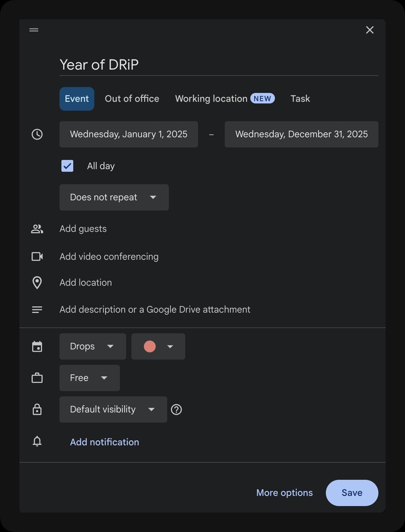Switch to the Task tab
The height and width of the screenshot is (532, 405).
(x=300, y=98)
